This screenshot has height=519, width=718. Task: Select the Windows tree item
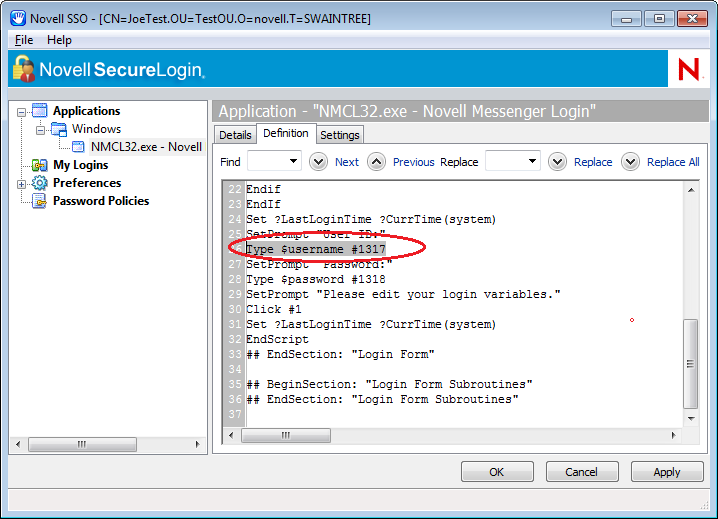(x=97, y=129)
